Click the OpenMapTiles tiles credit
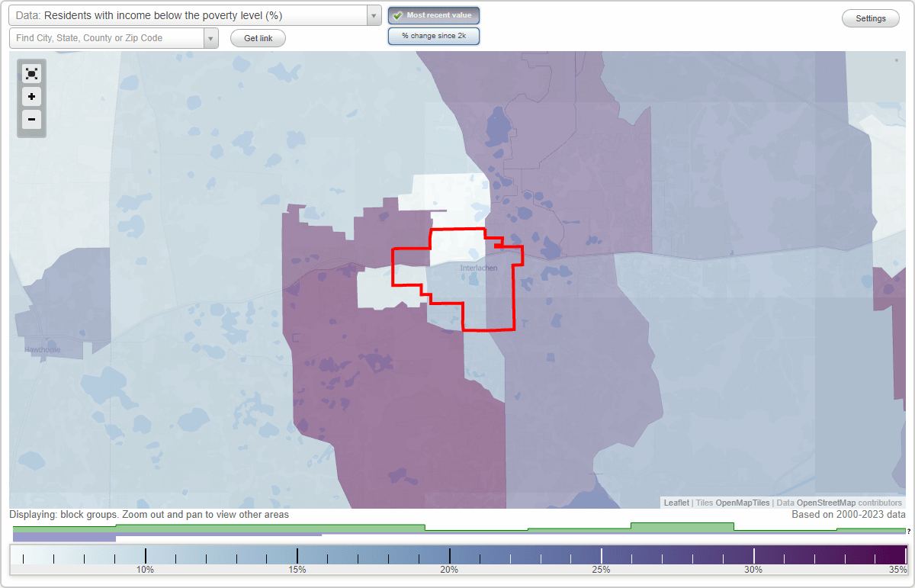Viewport: 915px width, 588px height. [742, 503]
